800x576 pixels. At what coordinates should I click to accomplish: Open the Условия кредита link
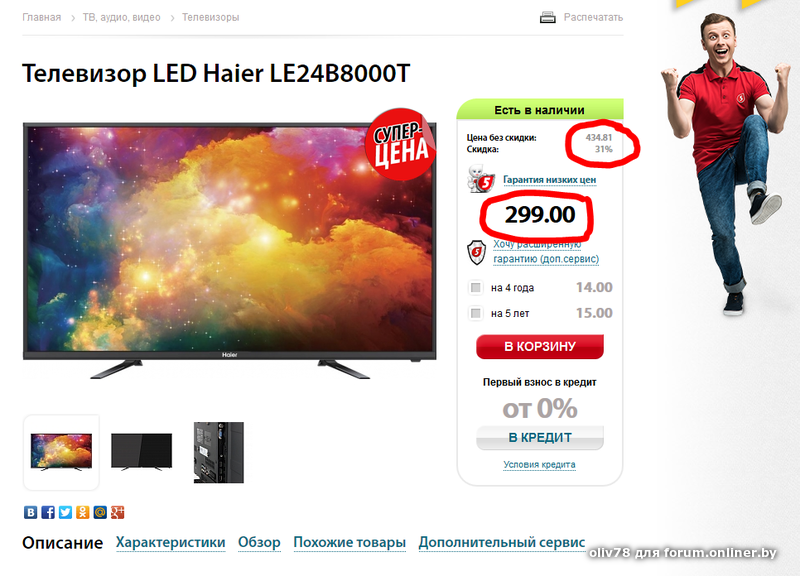539,465
